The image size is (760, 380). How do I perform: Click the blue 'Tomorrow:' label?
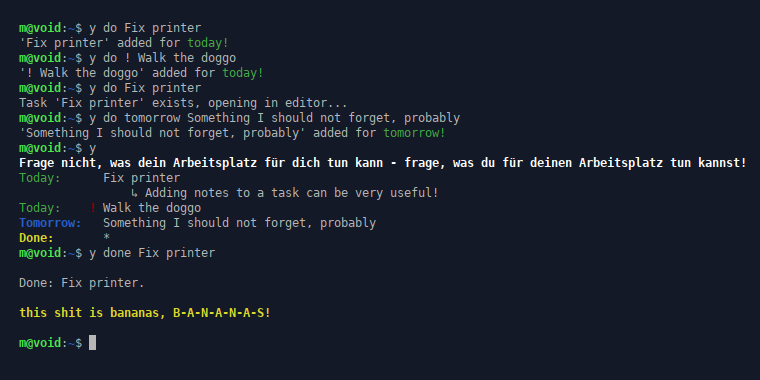pos(50,223)
